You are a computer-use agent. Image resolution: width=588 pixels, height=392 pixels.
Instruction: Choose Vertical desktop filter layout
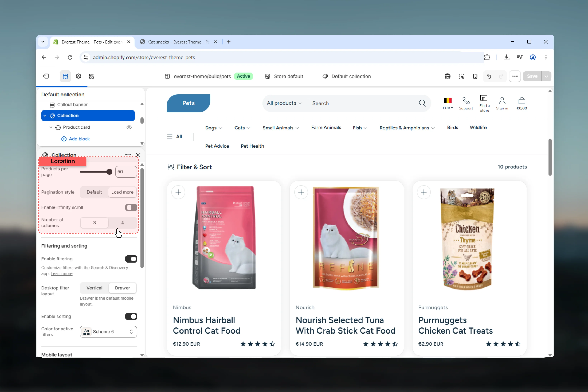coord(94,288)
